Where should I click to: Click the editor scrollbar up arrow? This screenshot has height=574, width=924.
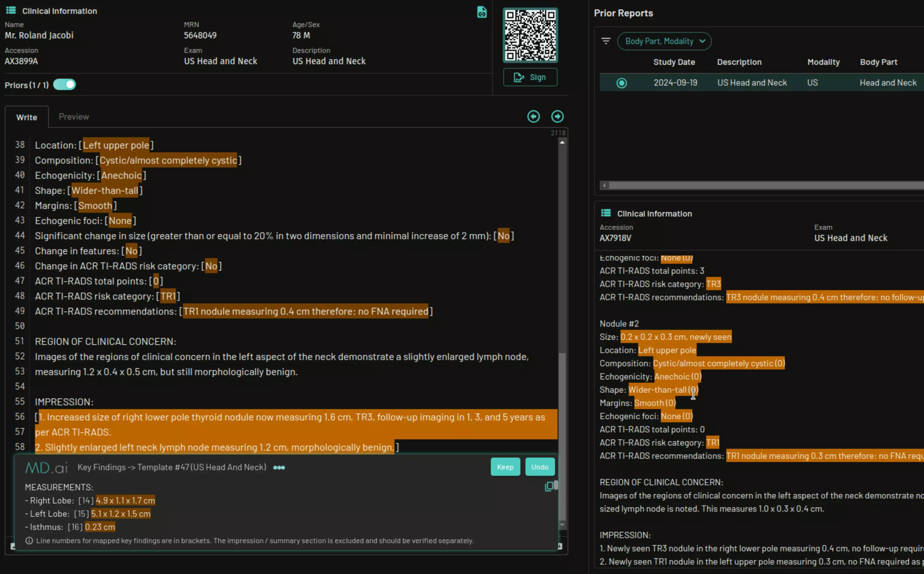[x=562, y=142]
